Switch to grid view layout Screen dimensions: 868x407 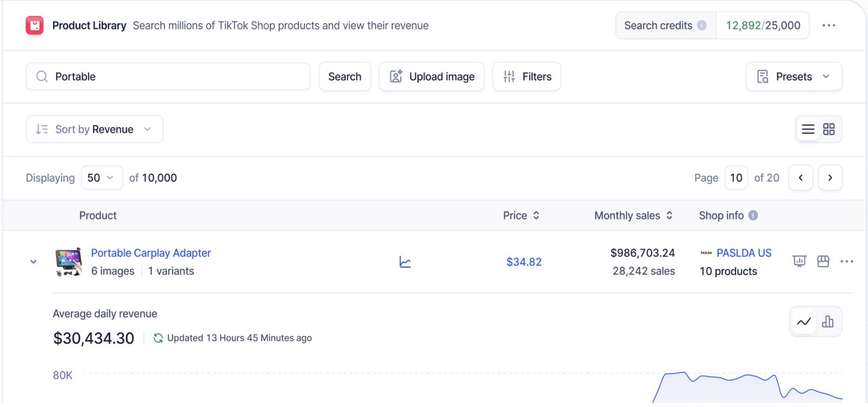coord(829,129)
